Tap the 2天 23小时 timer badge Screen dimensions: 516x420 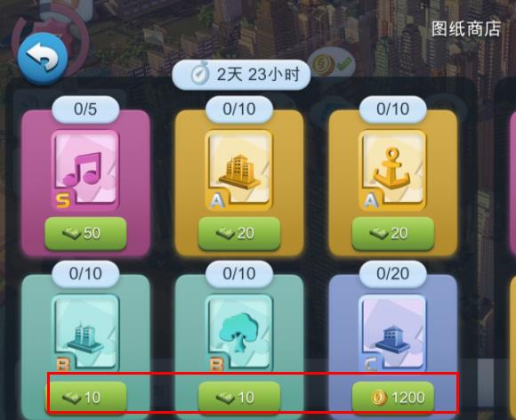coord(241,75)
